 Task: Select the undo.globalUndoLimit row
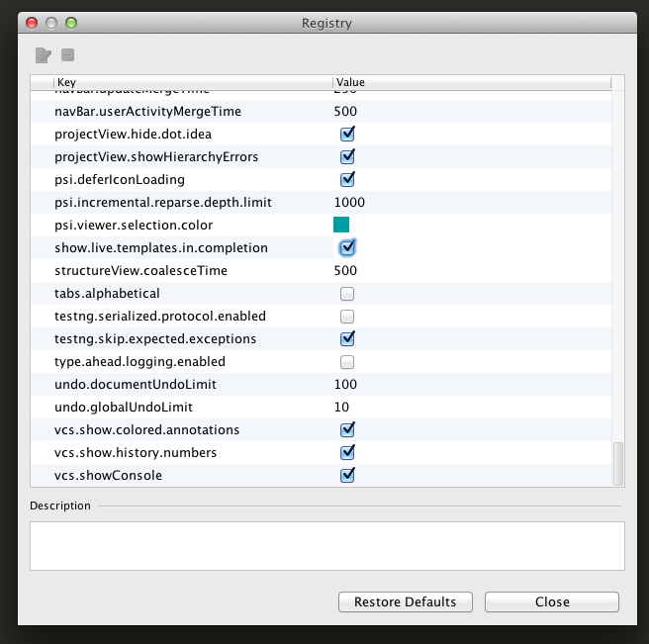(322, 407)
